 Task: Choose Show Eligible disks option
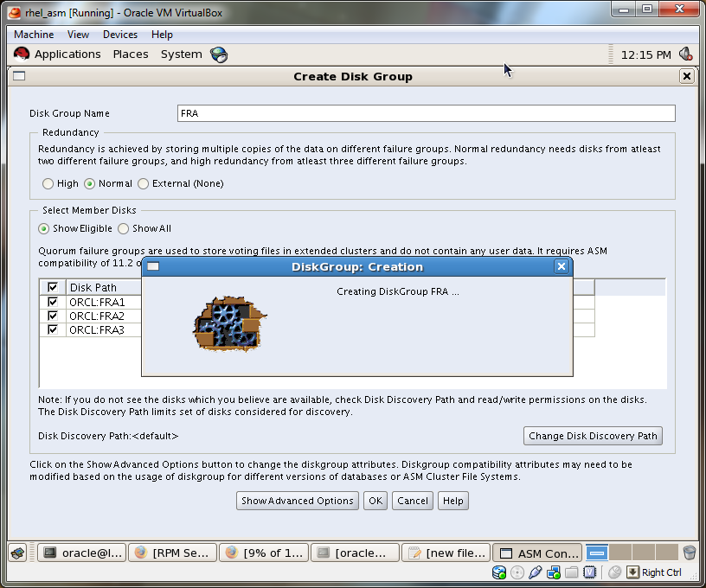[43, 228]
